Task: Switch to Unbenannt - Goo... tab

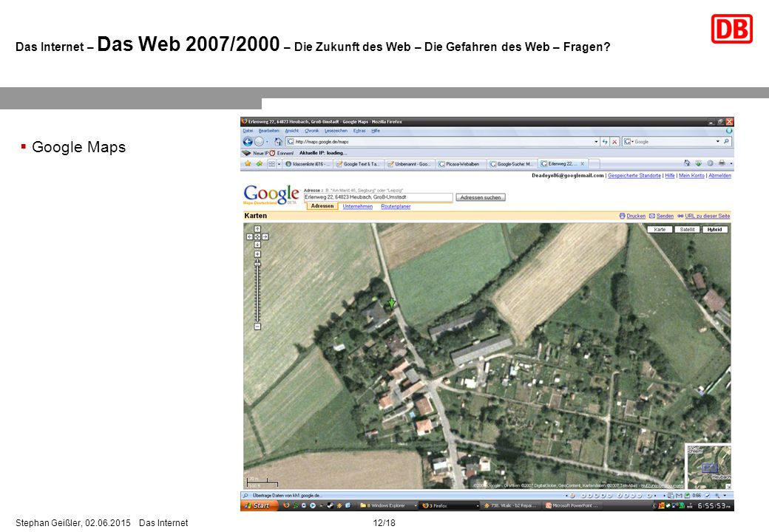Action: [x=410, y=164]
